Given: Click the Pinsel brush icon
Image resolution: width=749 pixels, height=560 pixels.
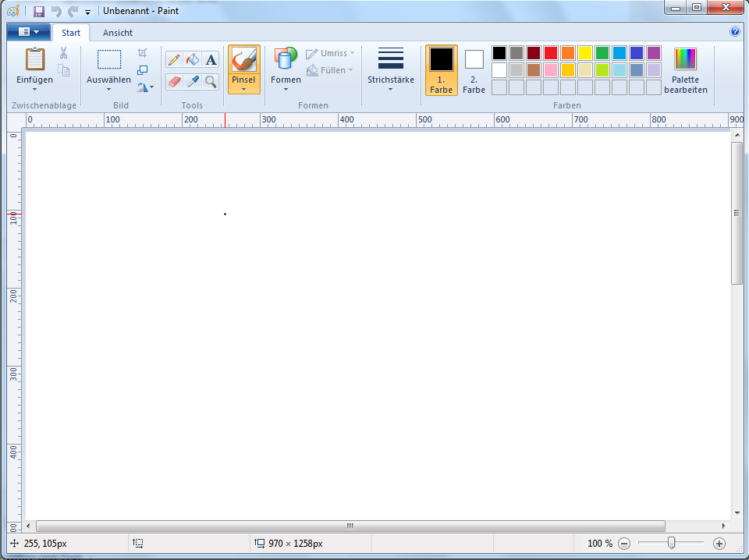Looking at the screenshot, I should click(x=243, y=60).
